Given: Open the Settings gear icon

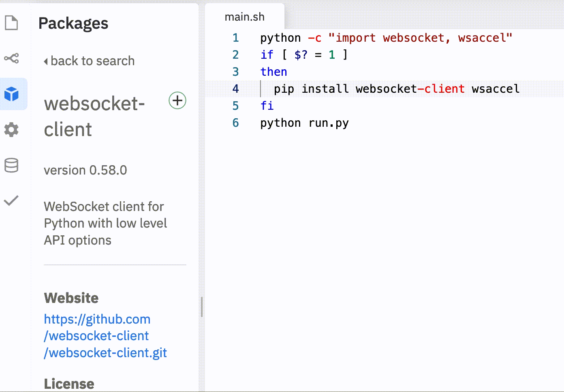Looking at the screenshot, I should point(11,130).
